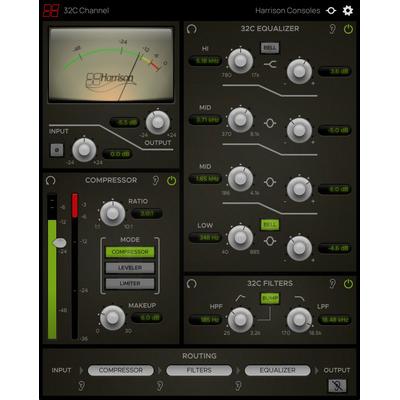Click the bell shape icon of the upper MID band
The width and height of the screenshot is (400, 400).
point(270,124)
